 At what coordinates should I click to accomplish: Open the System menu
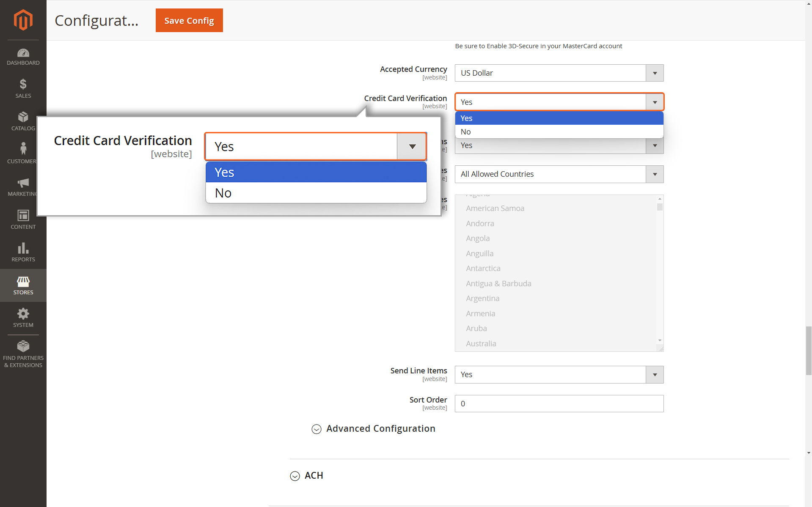click(x=23, y=318)
